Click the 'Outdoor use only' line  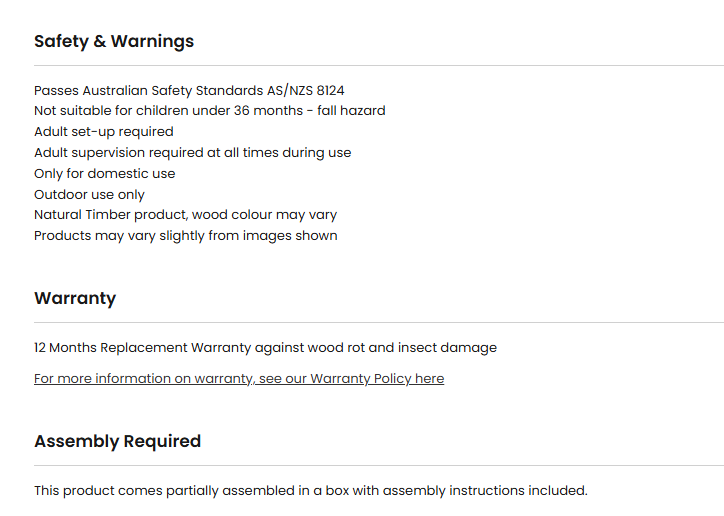tap(89, 195)
